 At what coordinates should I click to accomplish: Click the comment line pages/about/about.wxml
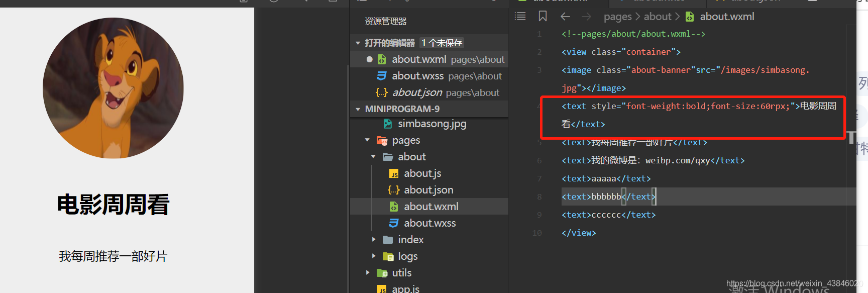[633, 34]
